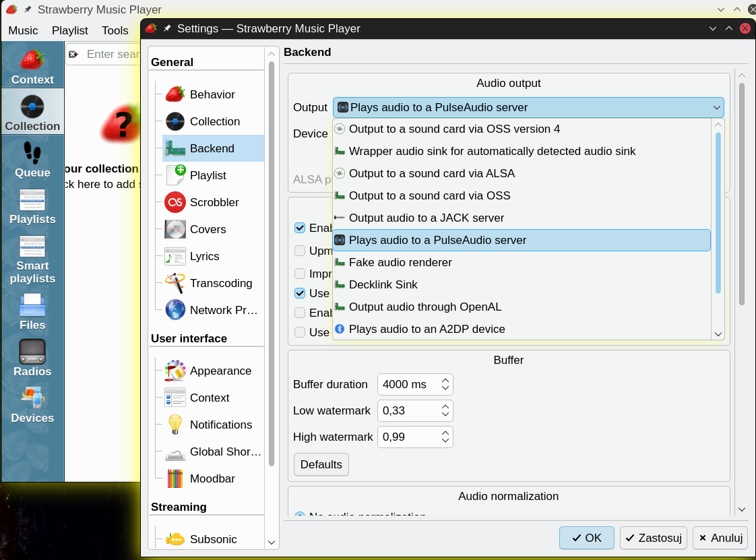
Task: Open the Notifications lightbulb icon
Action: pos(175,425)
